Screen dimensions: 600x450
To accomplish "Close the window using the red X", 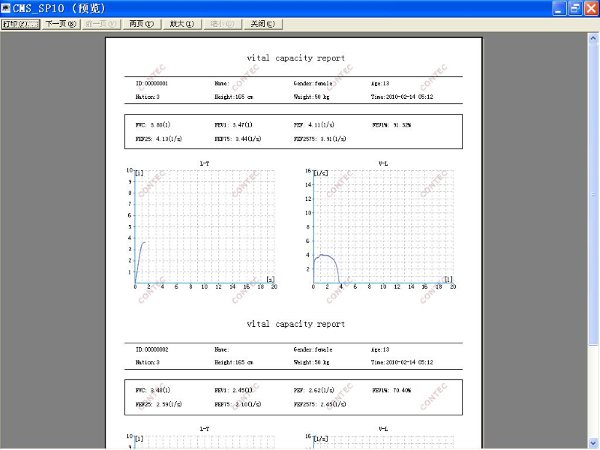I will (x=590, y=8).
